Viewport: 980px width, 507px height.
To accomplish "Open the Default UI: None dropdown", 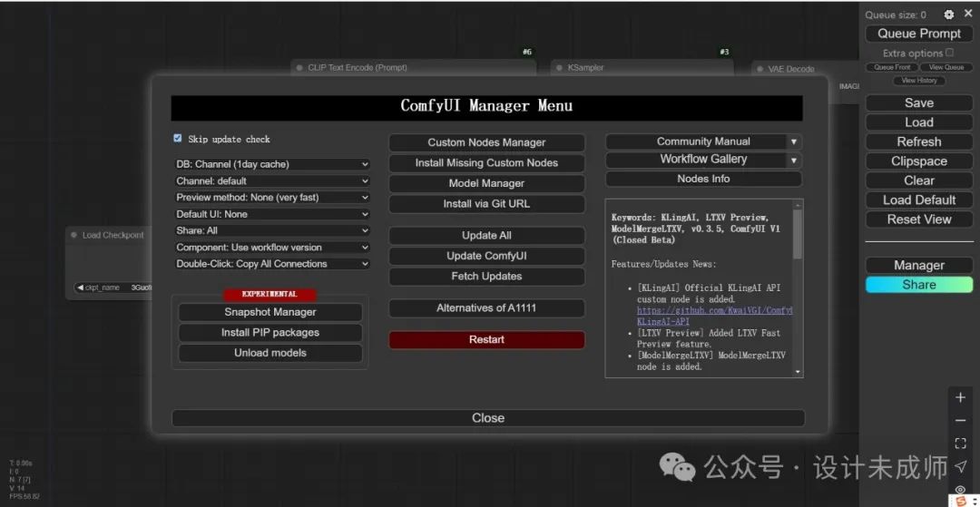I will pos(272,214).
